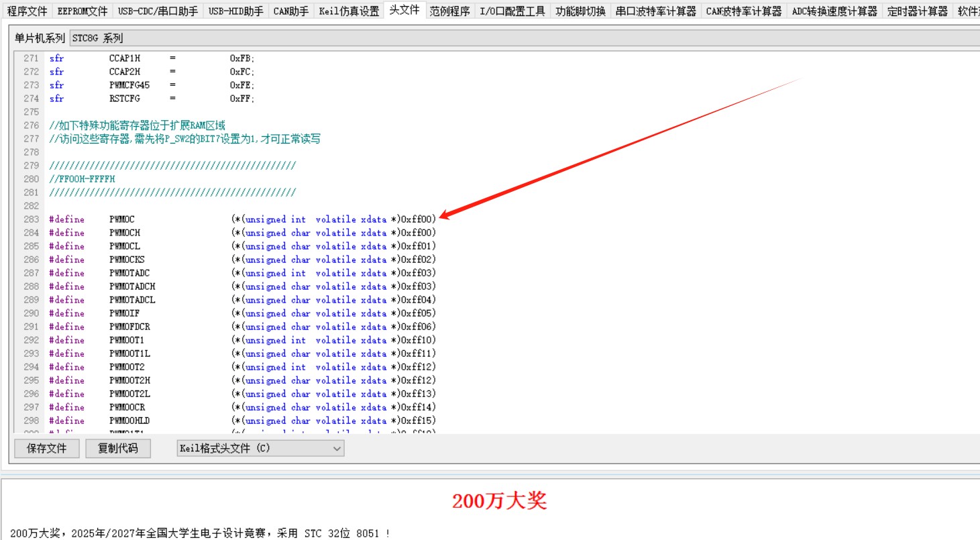Click the PWM0TADCL define on line 289
980x540 pixels.
(x=132, y=300)
